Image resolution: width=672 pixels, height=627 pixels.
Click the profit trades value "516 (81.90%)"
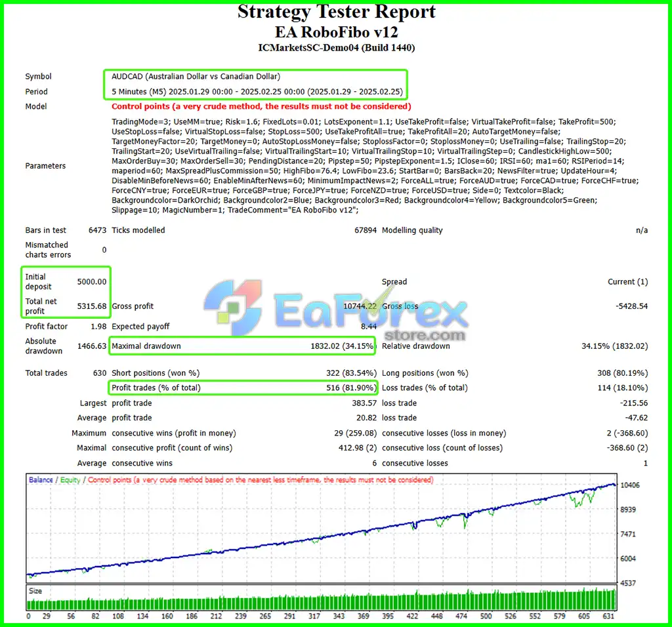point(352,388)
